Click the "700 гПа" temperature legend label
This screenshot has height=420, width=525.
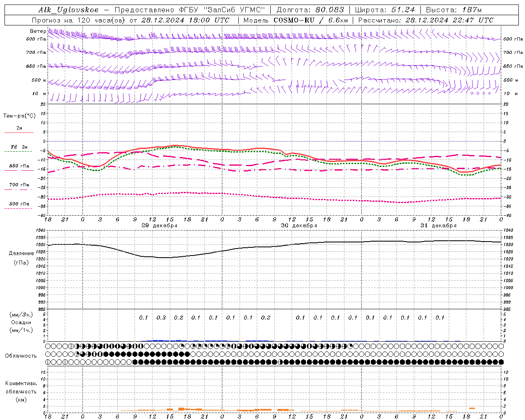19,185
